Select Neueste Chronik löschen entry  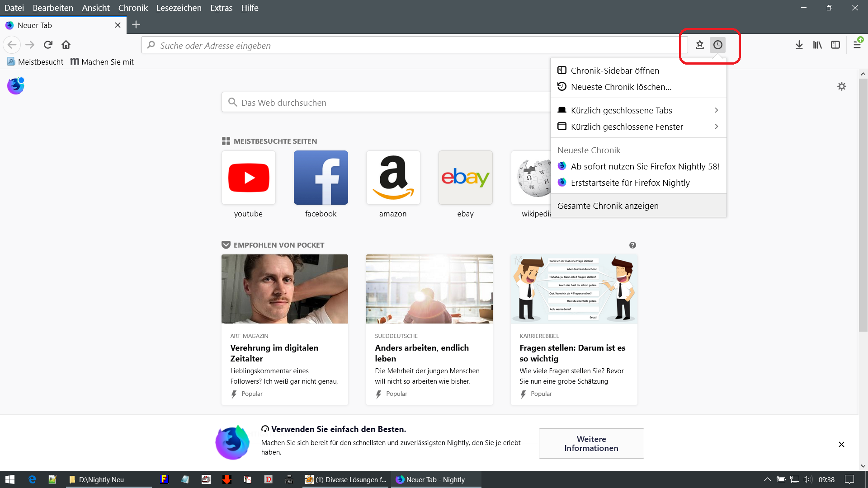[x=621, y=87]
